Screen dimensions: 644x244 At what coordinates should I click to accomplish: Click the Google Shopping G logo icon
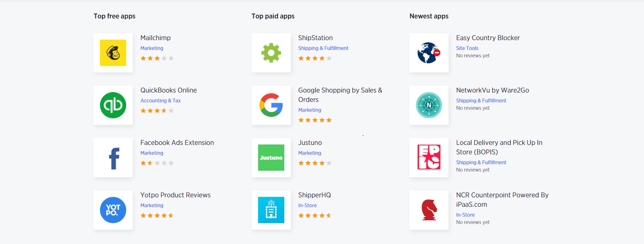point(271,105)
